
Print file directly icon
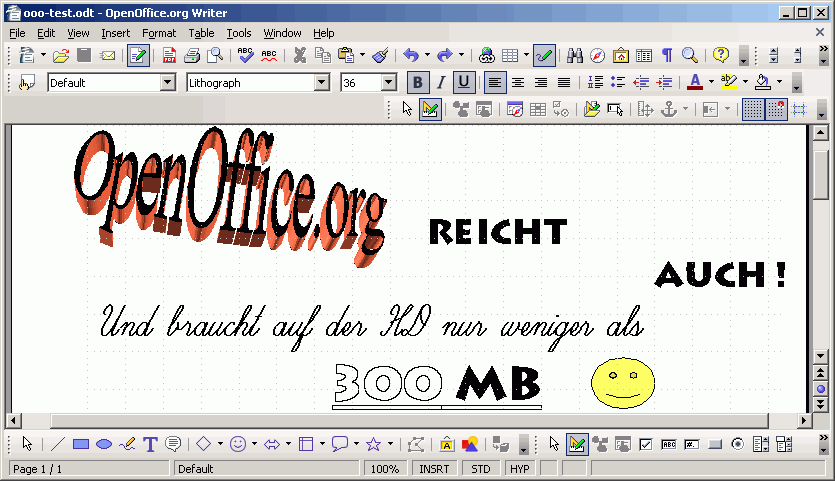[192, 55]
